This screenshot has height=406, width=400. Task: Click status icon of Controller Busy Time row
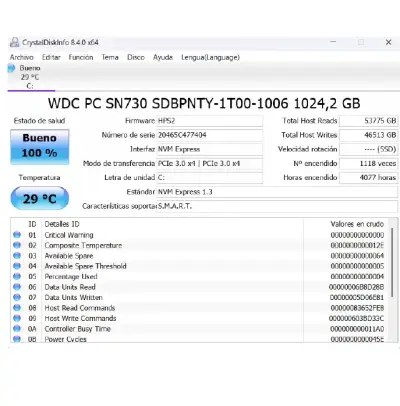coord(17,328)
